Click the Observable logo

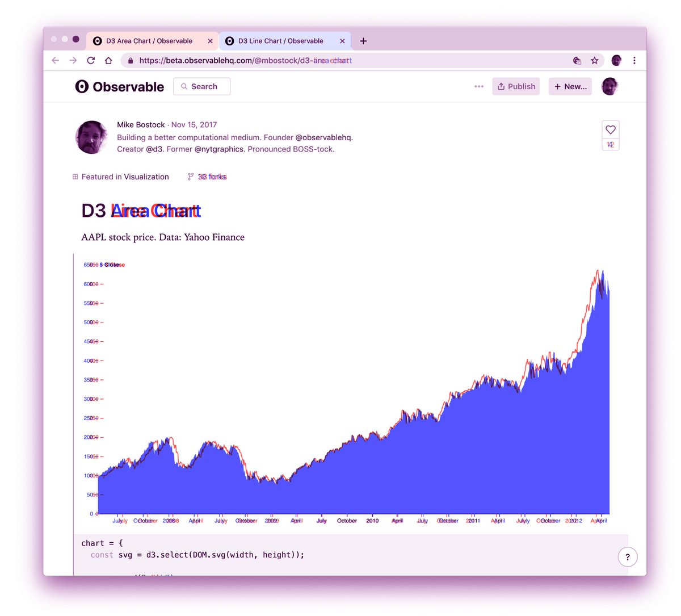[x=120, y=87]
